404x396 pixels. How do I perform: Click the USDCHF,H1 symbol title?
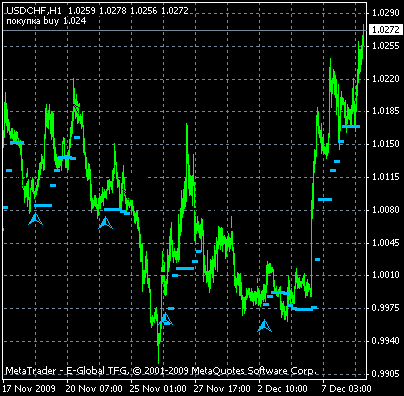[34, 11]
